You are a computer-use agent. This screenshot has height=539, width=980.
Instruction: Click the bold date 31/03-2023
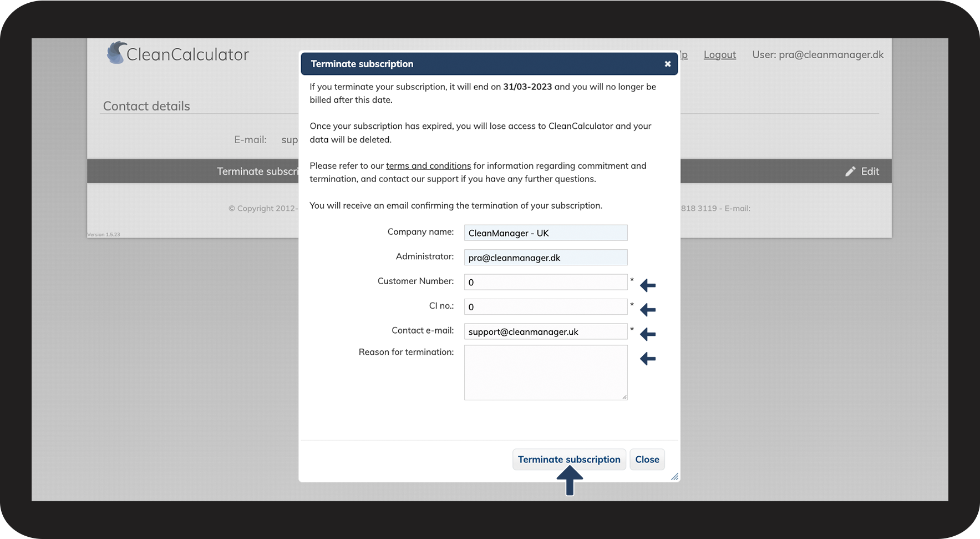pyautogui.click(x=527, y=87)
